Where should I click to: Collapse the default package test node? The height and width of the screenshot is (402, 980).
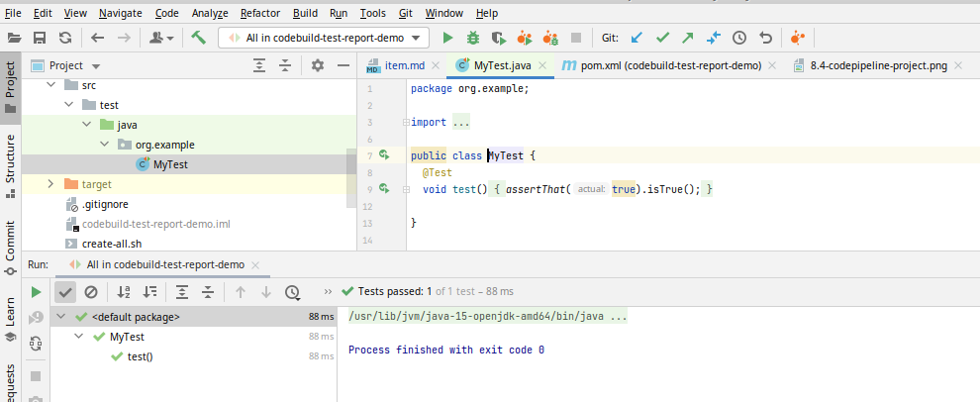(61, 317)
